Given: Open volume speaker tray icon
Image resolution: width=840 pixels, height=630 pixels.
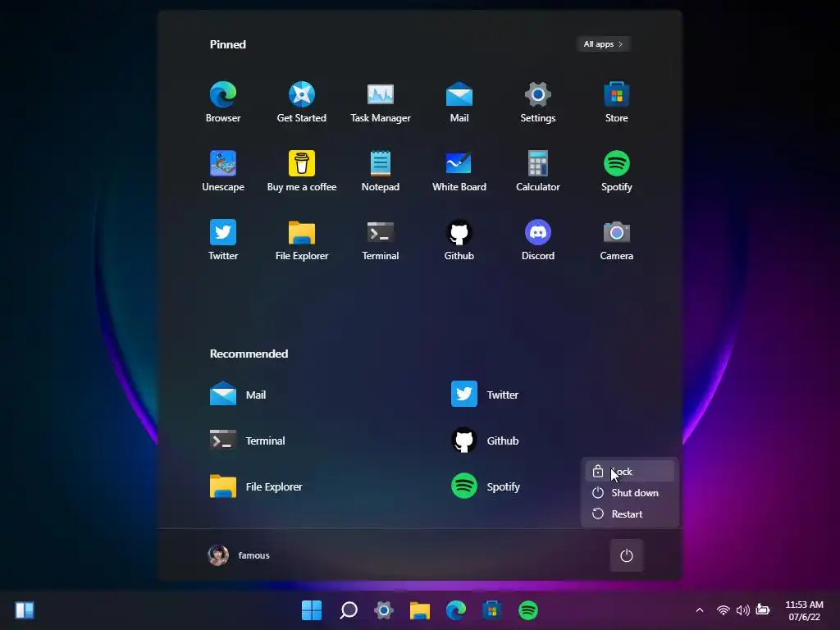Looking at the screenshot, I should pyautogui.click(x=742, y=610).
